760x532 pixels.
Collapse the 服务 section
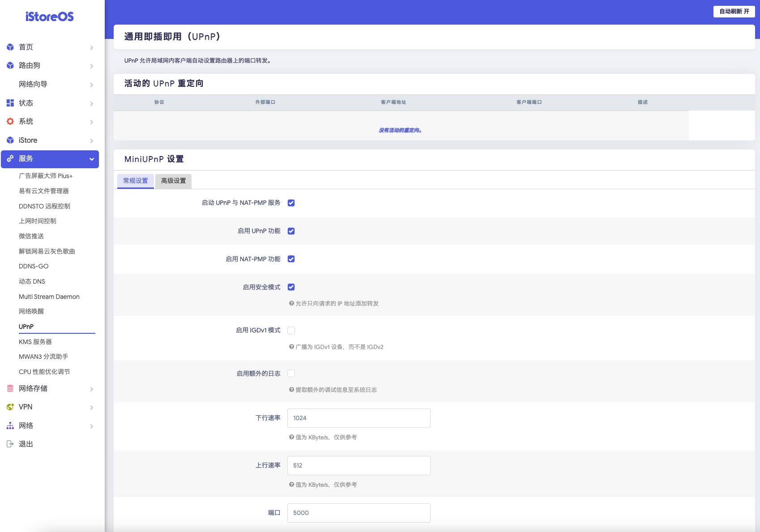(92, 159)
